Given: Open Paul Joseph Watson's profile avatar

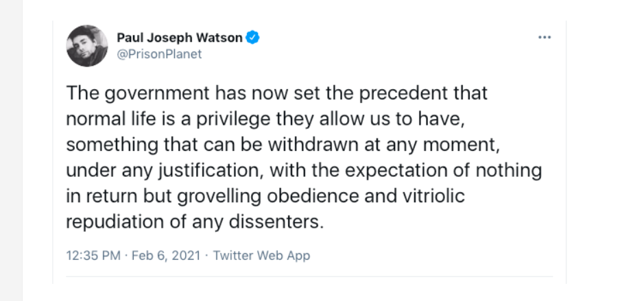Looking at the screenshot, I should (87, 45).
